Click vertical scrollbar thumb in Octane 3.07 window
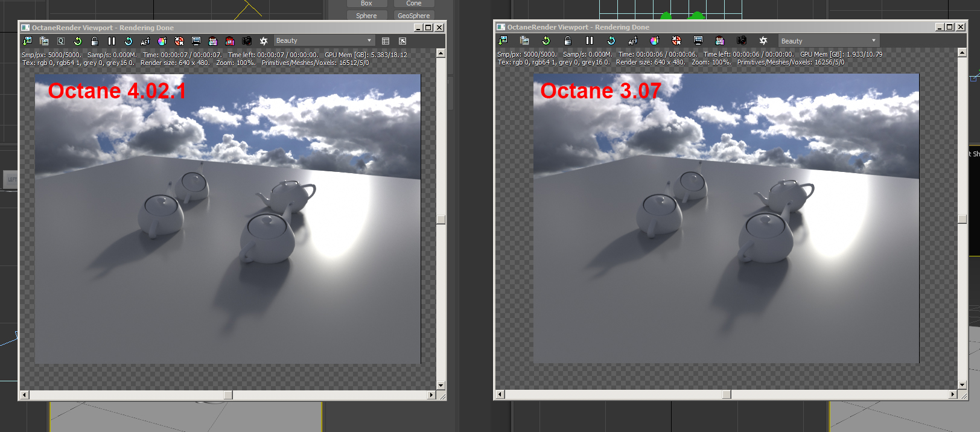 point(962,219)
